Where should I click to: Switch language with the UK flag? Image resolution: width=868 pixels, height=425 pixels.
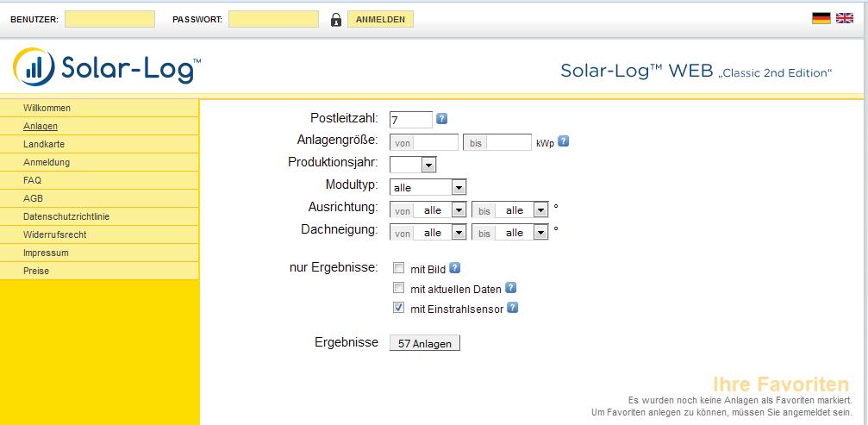845,18
